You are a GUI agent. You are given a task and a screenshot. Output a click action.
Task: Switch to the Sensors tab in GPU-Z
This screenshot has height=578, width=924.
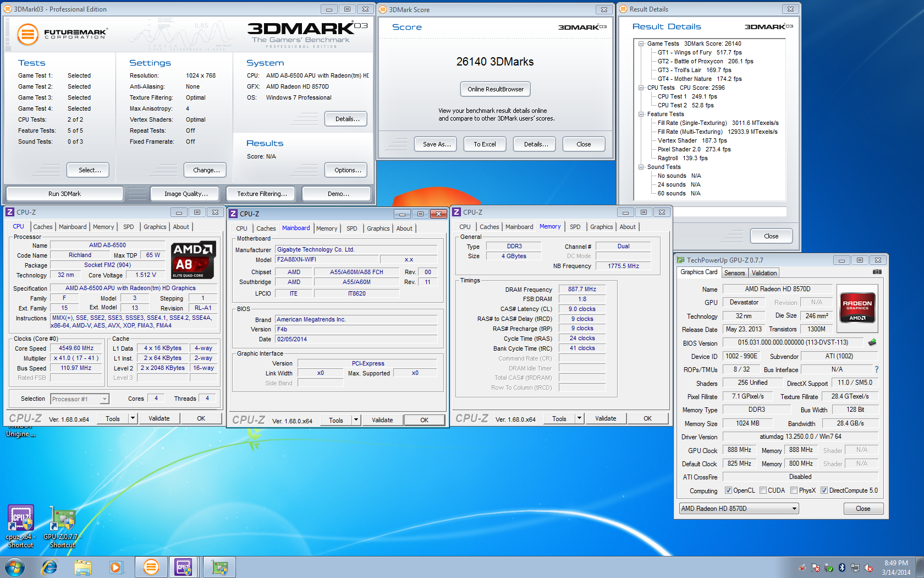(734, 273)
